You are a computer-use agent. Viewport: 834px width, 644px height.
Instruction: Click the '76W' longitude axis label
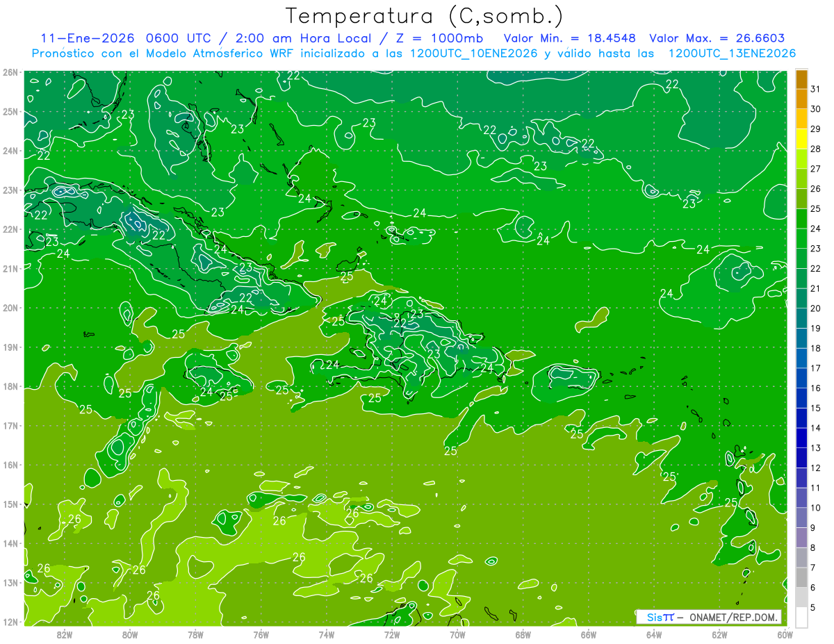point(261,634)
